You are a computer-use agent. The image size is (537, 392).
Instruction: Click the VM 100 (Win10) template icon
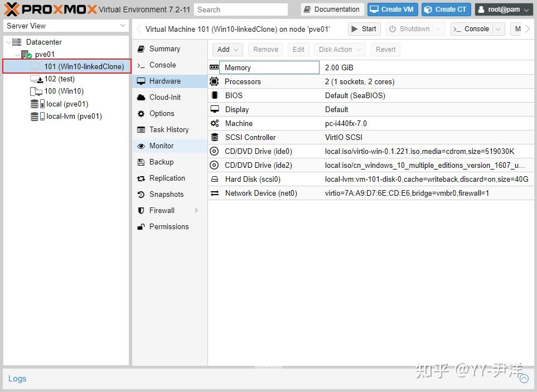tap(36, 91)
